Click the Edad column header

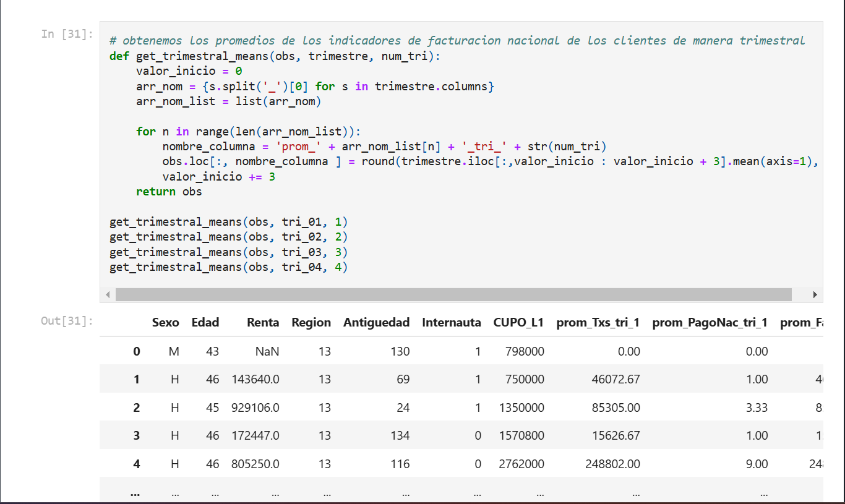pyautogui.click(x=205, y=322)
